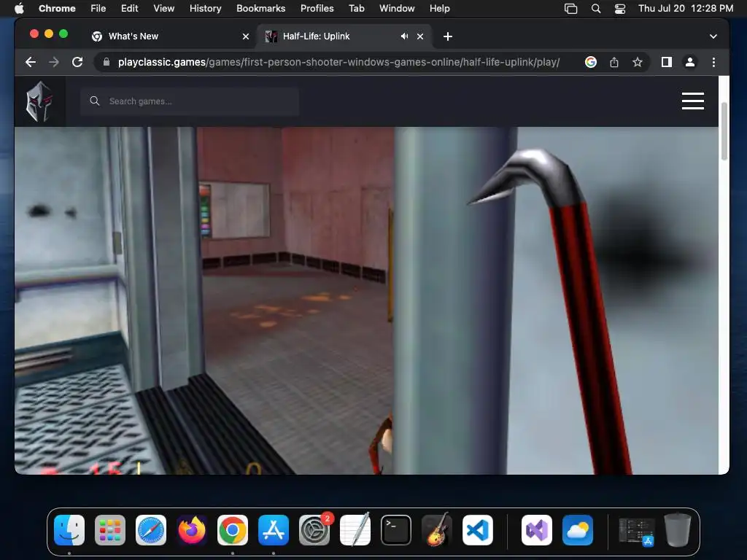Open the Chrome application menu

coord(57,8)
